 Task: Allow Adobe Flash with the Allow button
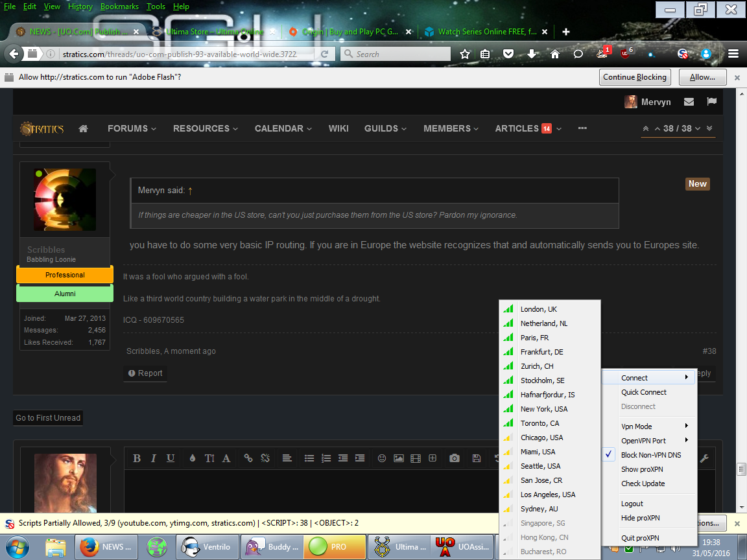(x=702, y=77)
